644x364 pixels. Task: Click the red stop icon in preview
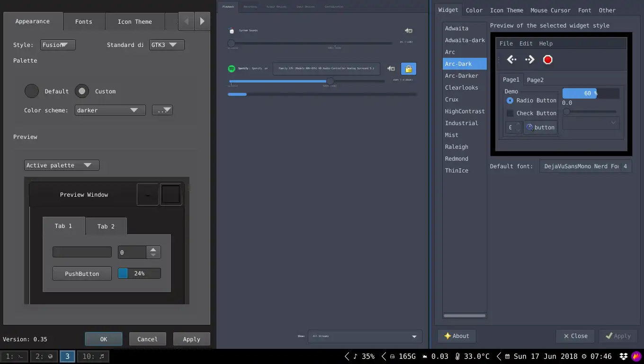coord(547,60)
